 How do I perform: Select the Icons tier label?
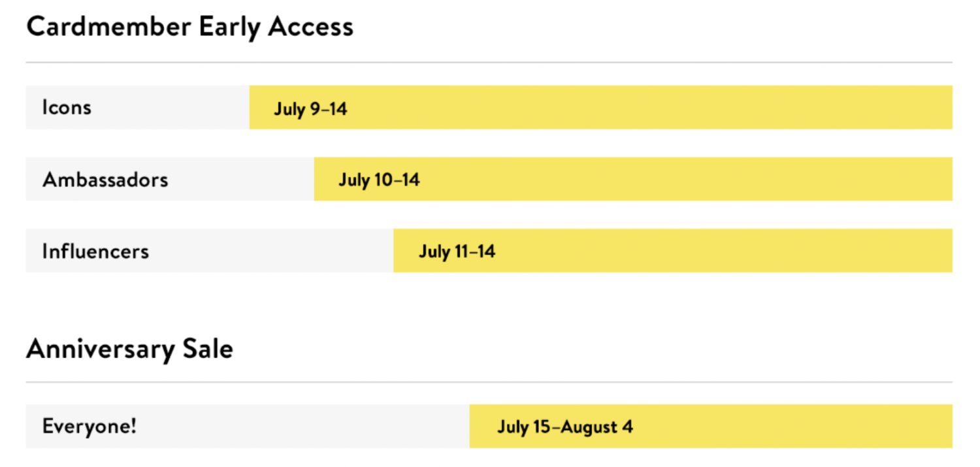point(67,107)
